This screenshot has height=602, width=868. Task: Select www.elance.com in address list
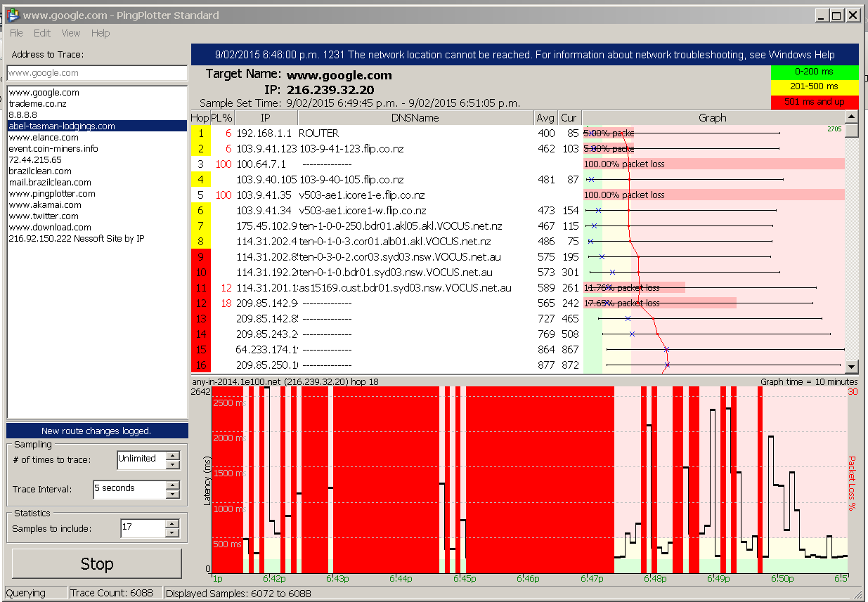point(97,138)
